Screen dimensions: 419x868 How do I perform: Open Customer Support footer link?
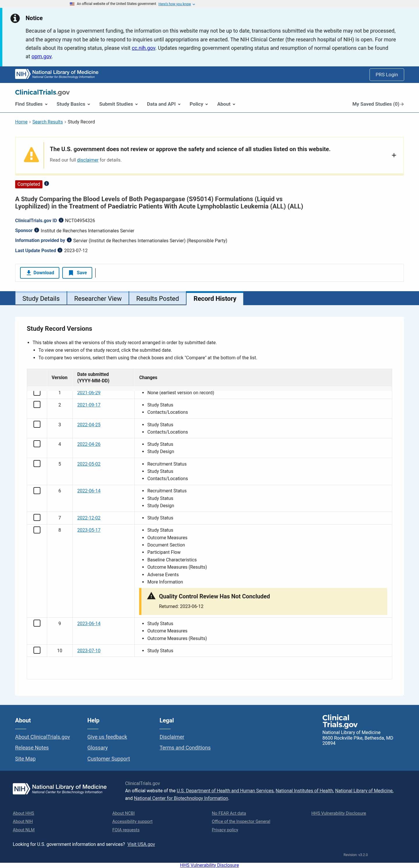click(x=109, y=759)
